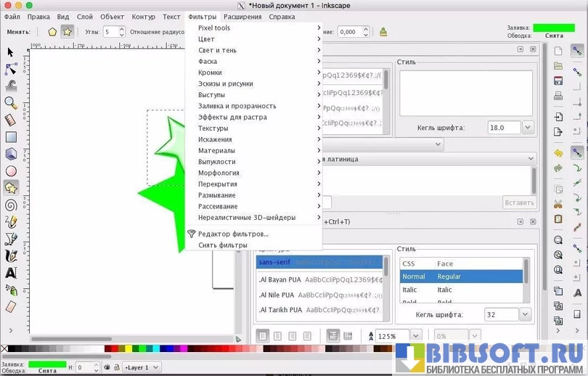This screenshot has width=588, height=376.
Task: Choose Снять фильтры to remove filters
Action: click(x=222, y=245)
